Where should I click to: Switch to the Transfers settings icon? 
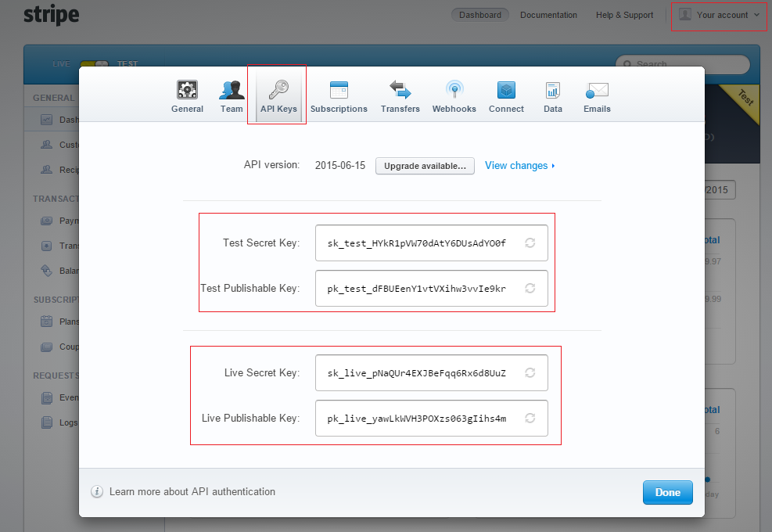400,90
